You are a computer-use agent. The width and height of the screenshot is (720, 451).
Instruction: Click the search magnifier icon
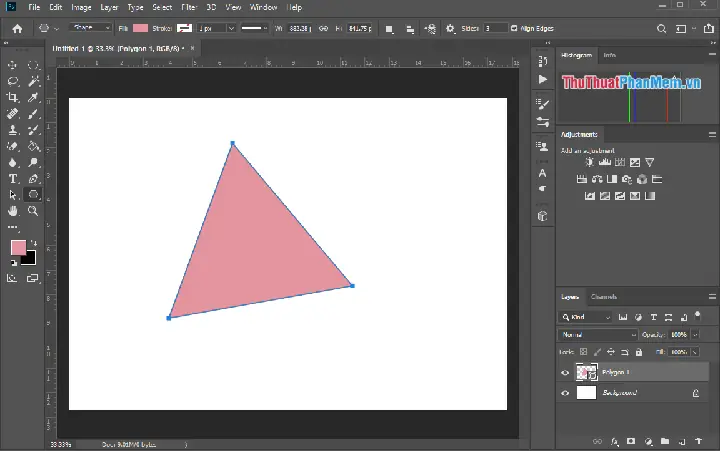[x=661, y=29]
